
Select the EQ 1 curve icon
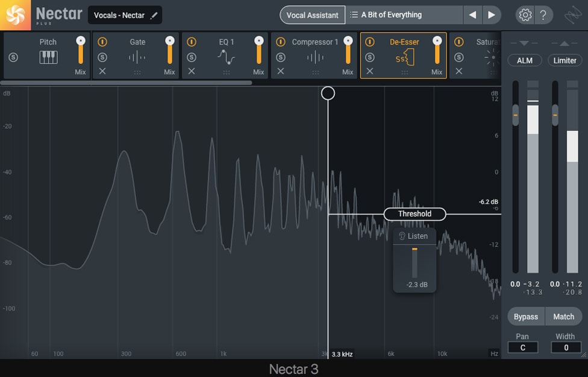(226, 57)
